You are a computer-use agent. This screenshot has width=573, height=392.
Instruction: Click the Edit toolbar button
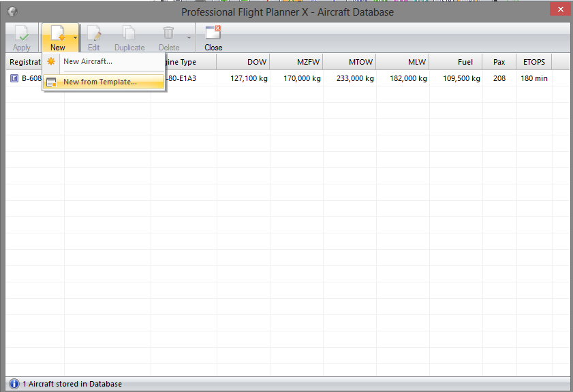point(93,38)
